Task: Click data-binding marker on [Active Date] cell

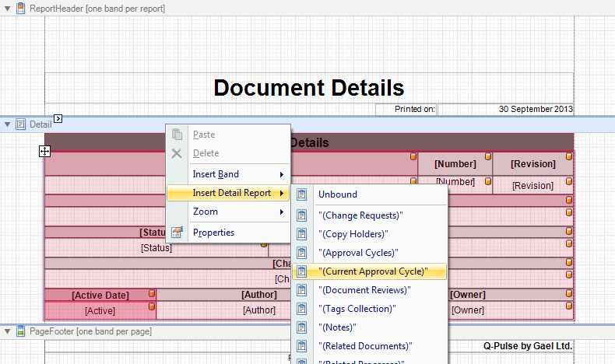Action: [x=152, y=293]
